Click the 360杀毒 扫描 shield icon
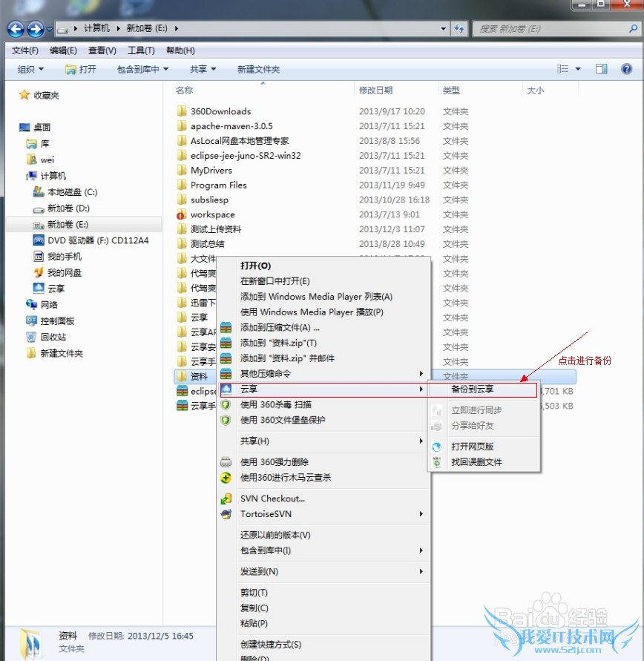This screenshot has height=661, width=644. [226, 405]
